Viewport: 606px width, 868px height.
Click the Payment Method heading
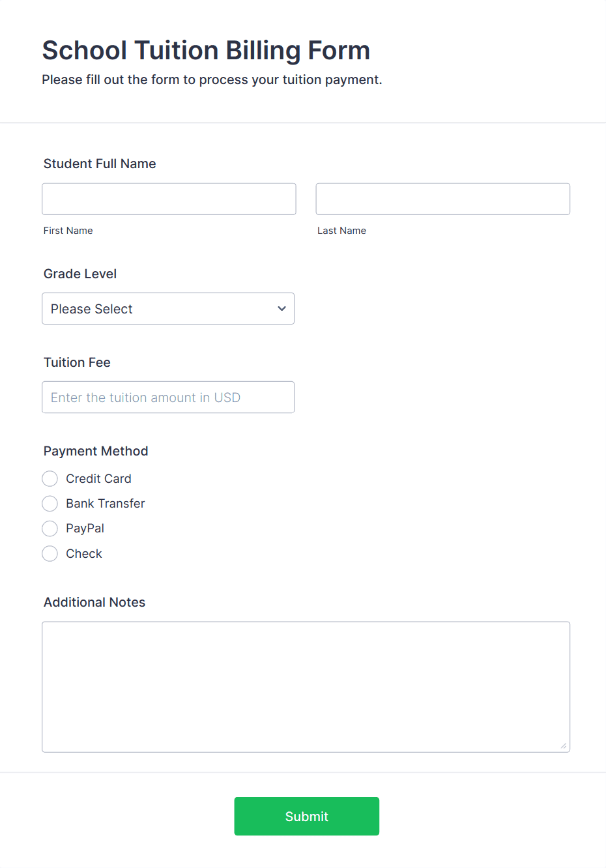tap(96, 451)
